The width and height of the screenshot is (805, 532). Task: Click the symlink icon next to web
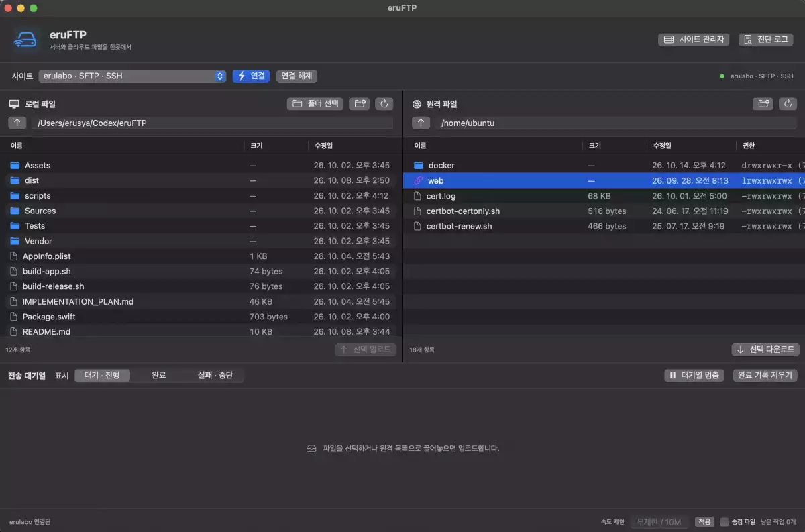(x=419, y=180)
